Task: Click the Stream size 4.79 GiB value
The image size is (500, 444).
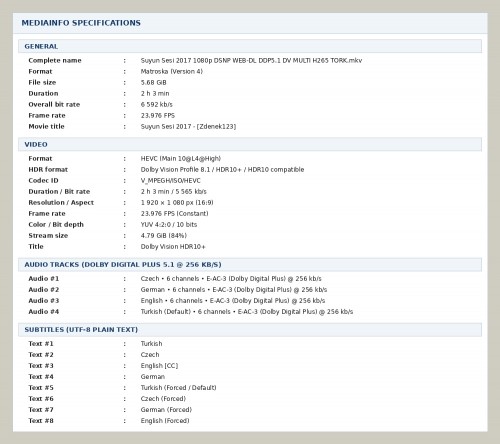Action: pyautogui.click(x=164, y=235)
